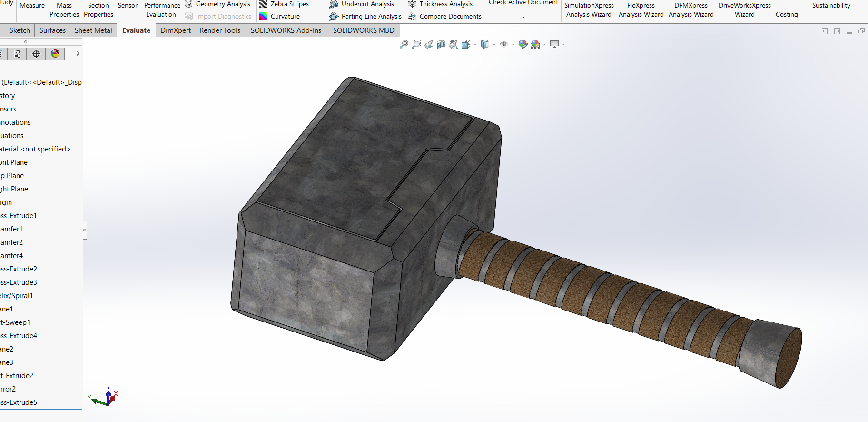Expand manager tabs with the right chevron
Viewport: 868px width, 422px height.
point(78,53)
